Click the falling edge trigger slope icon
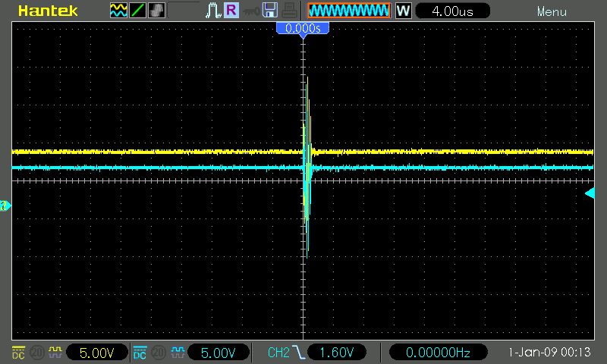Image resolution: width=607 pixels, height=364 pixels. (300, 353)
